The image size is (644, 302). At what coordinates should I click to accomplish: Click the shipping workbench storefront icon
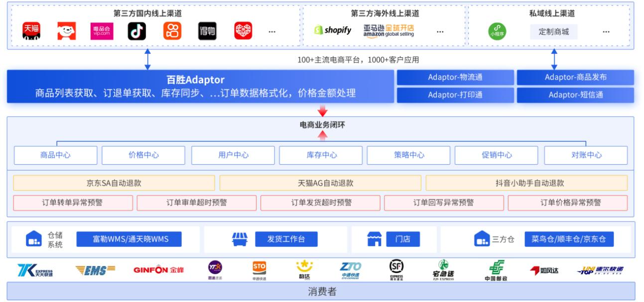tap(240, 239)
